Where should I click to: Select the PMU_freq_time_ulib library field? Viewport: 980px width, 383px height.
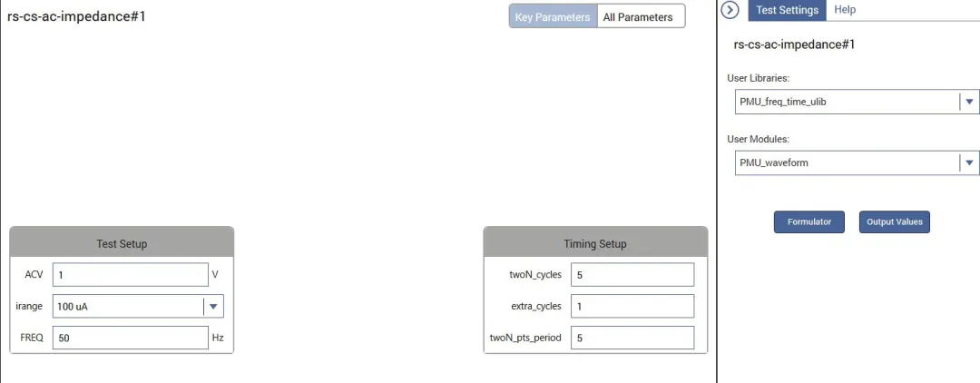coord(846,102)
